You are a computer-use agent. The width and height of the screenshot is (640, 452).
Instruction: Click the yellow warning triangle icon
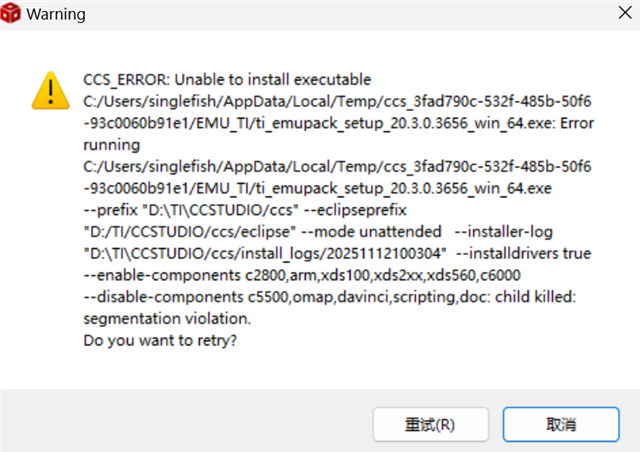(49, 89)
